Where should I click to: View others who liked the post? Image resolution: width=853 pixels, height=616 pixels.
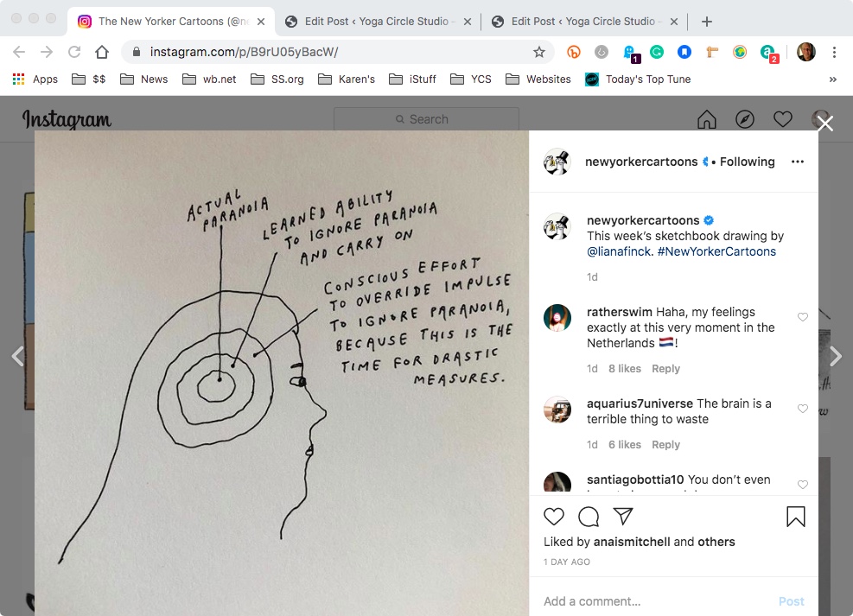click(x=716, y=542)
